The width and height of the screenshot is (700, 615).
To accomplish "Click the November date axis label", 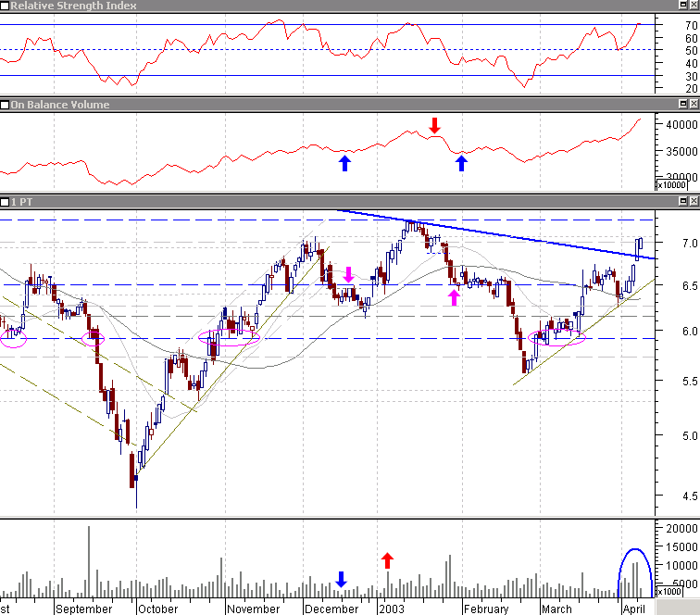I will [x=254, y=609].
